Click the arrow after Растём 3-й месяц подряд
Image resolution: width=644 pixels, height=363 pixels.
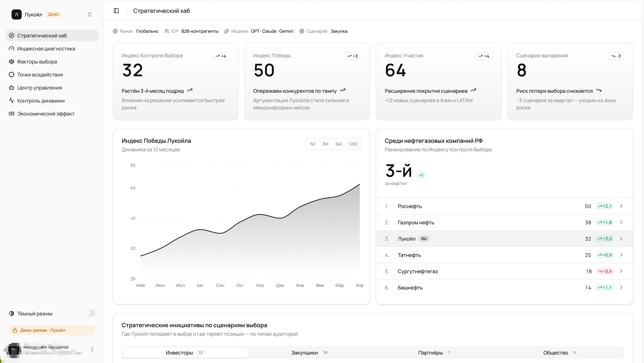tap(190, 91)
